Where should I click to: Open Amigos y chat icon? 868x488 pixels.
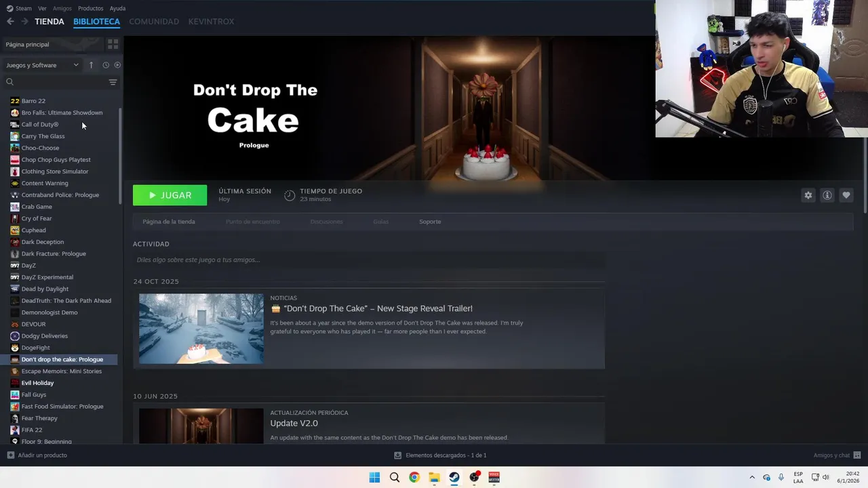tap(857, 455)
